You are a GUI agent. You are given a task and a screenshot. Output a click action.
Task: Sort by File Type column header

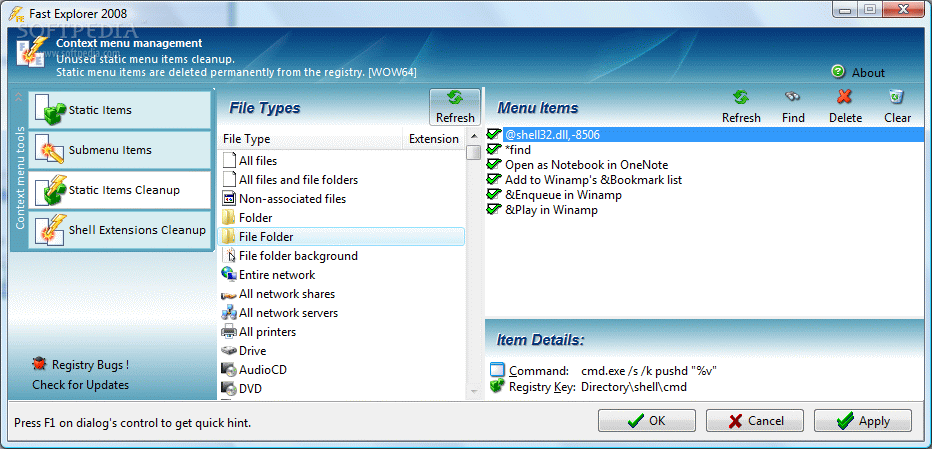pyautogui.click(x=310, y=139)
